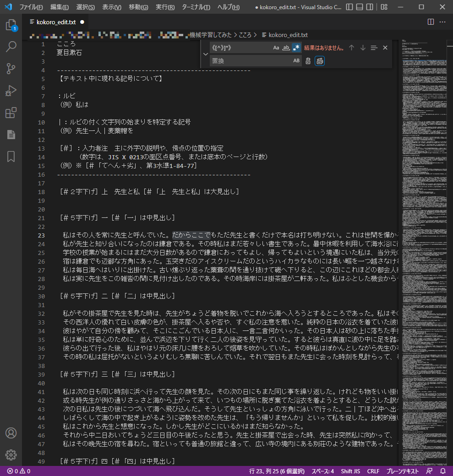Open the Explorer view in activity bar

point(11,25)
